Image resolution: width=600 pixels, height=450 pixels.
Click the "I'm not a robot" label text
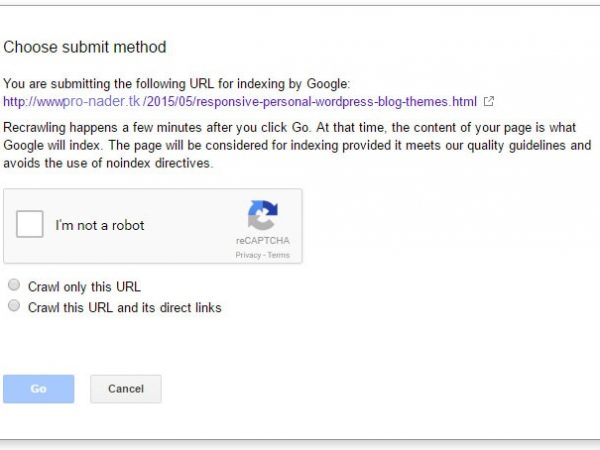100,226
